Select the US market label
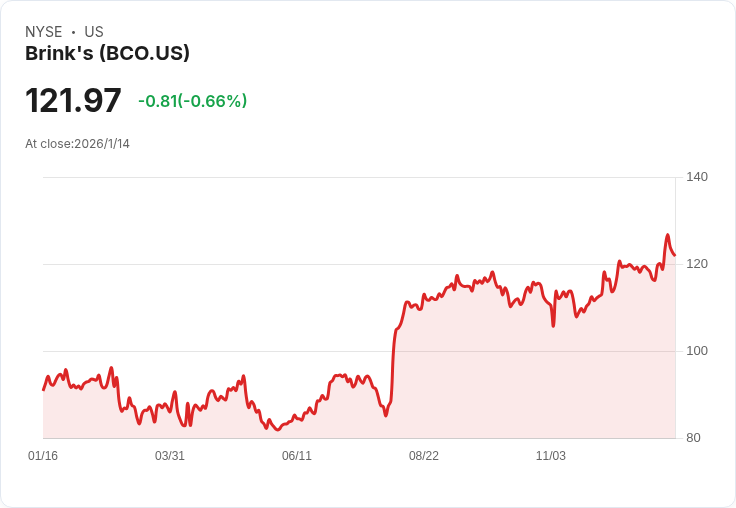The height and width of the screenshot is (508, 736). pos(94,32)
